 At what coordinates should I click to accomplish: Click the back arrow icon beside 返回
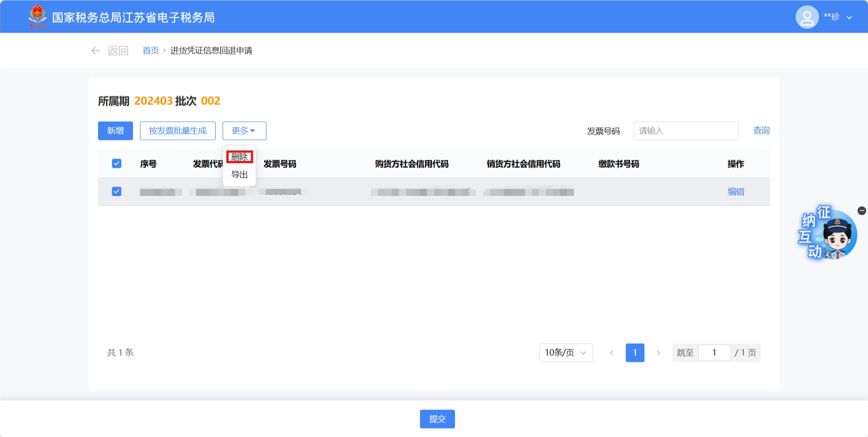coord(96,50)
